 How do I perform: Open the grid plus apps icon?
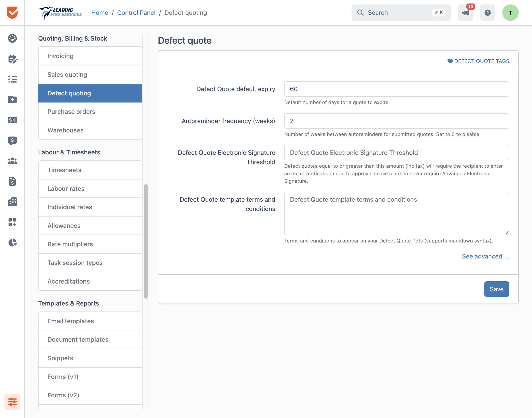(12, 222)
